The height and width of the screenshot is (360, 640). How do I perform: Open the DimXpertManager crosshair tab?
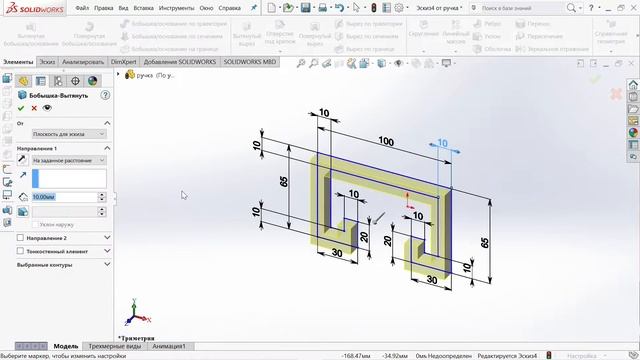coord(75,81)
